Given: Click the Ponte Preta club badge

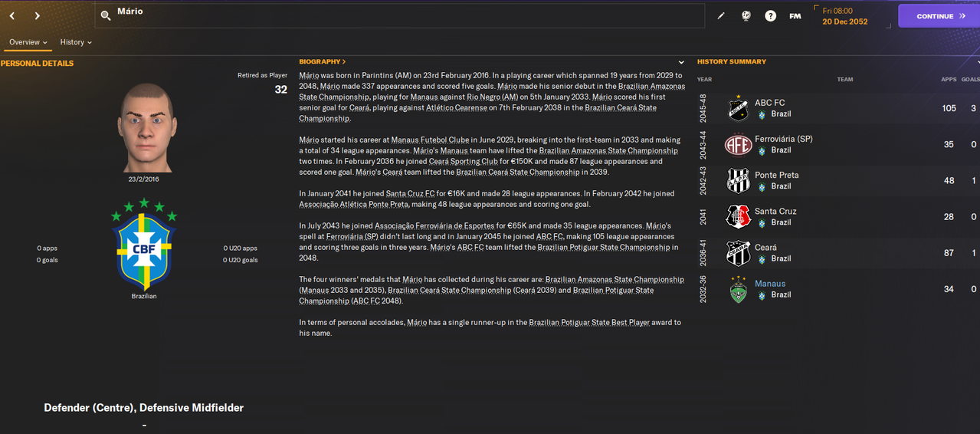Looking at the screenshot, I should pos(739,180).
